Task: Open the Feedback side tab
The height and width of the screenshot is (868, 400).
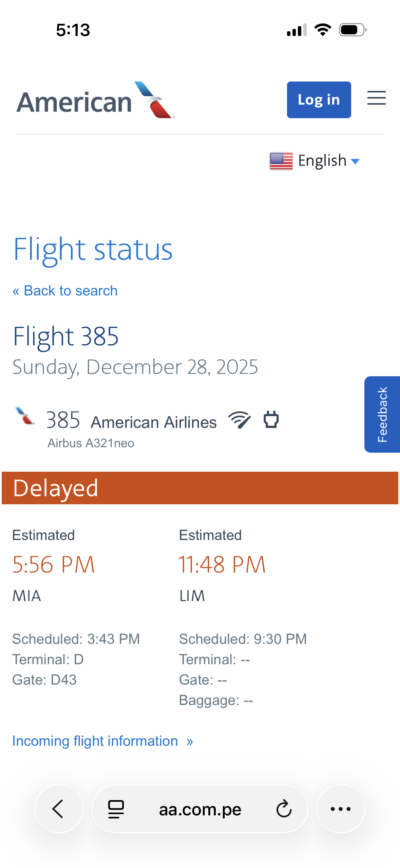Action: [x=382, y=414]
